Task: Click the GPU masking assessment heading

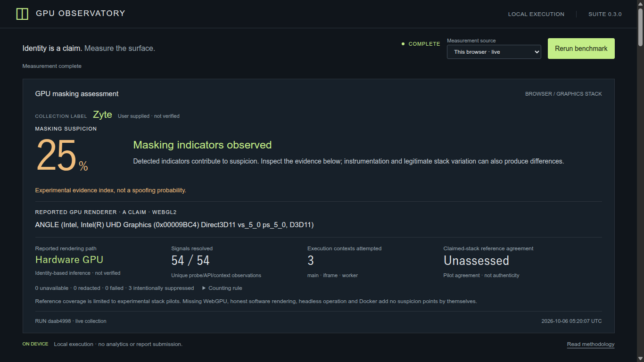Action: click(77, 94)
